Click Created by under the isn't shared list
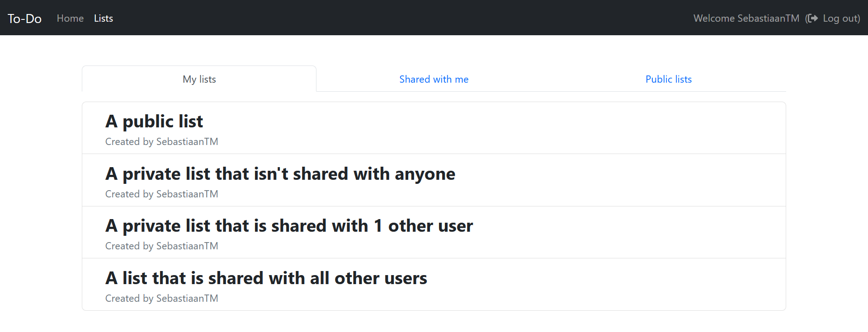This screenshot has height=332, width=868. click(161, 194)
